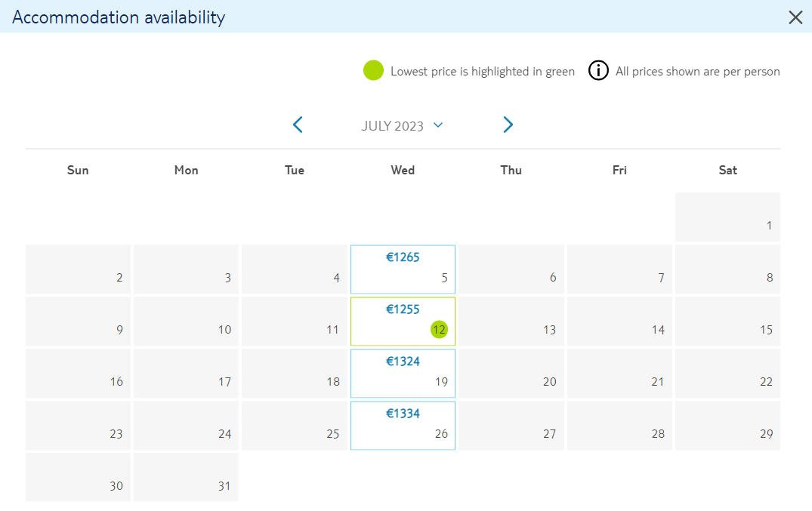
Task: Click the date 20 cell
Action: click(511, 374)
